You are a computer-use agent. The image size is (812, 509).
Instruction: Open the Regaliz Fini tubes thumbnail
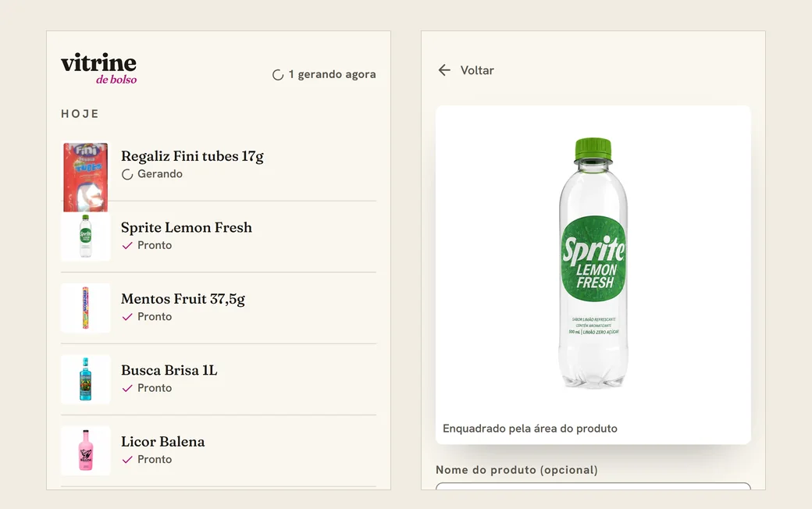point(85,177)
